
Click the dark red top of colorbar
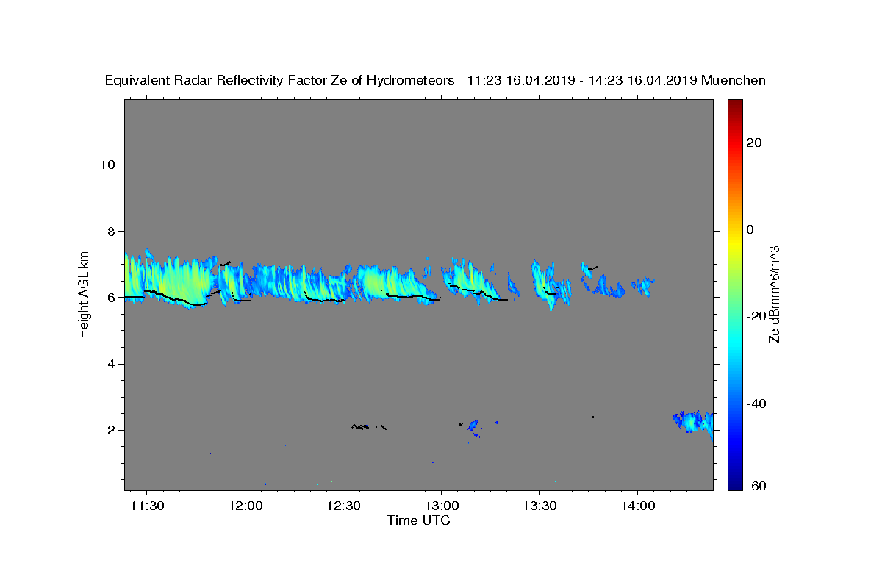734,104
